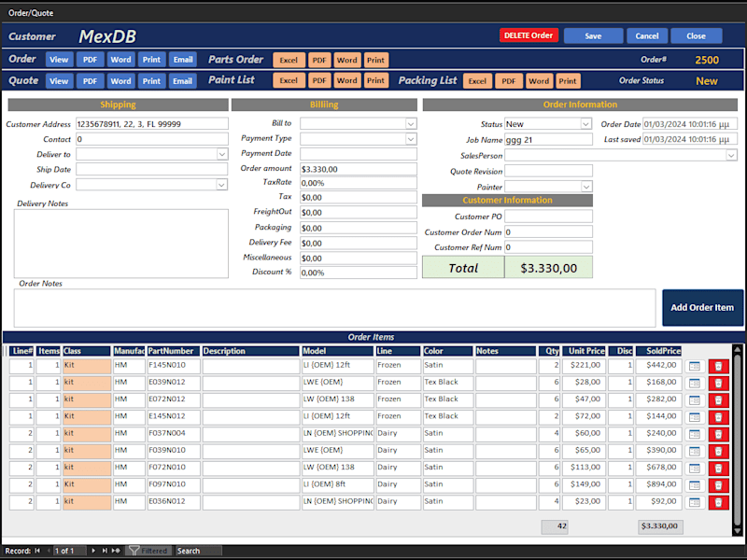This screenshot has width=747, height=560.
Task: Create new blank record in navigator
Action: point(116,551)
